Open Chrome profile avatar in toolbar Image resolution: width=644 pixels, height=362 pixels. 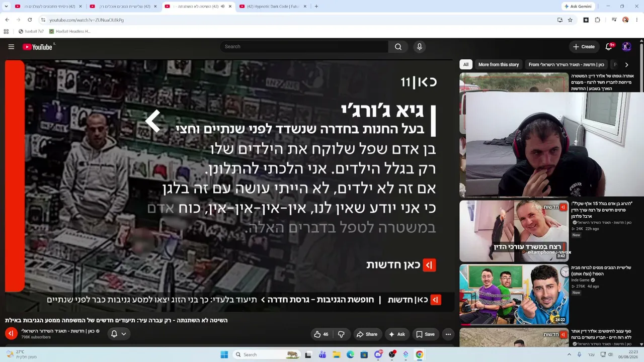pos(625,20)
